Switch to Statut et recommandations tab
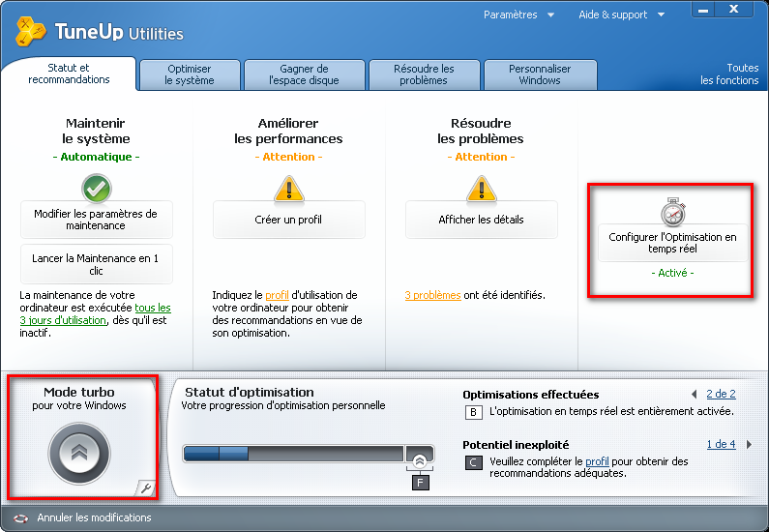Viewport: 769px width, 532px height. (x=69, y=74)
